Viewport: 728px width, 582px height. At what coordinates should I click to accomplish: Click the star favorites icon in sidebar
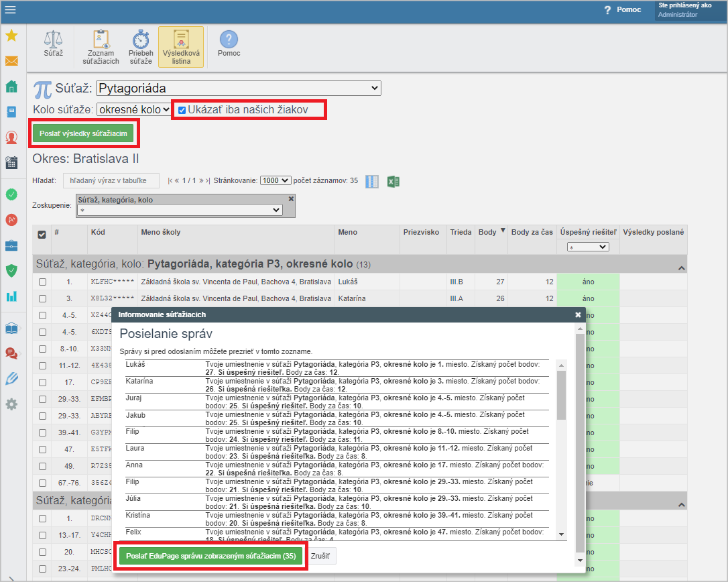[11, 36]
